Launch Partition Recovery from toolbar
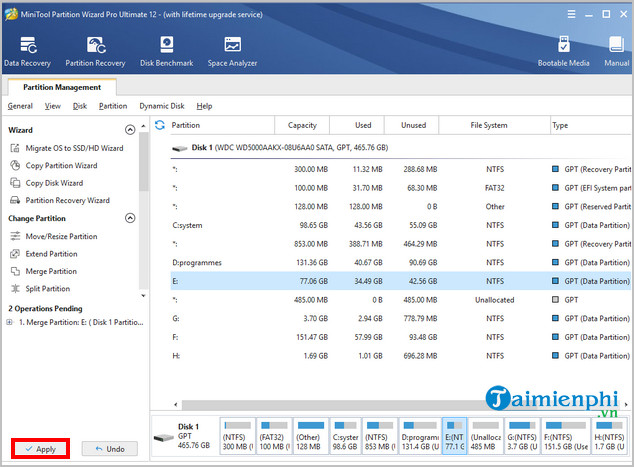Viewport: 634px width, 467px height. click(95, 51)
